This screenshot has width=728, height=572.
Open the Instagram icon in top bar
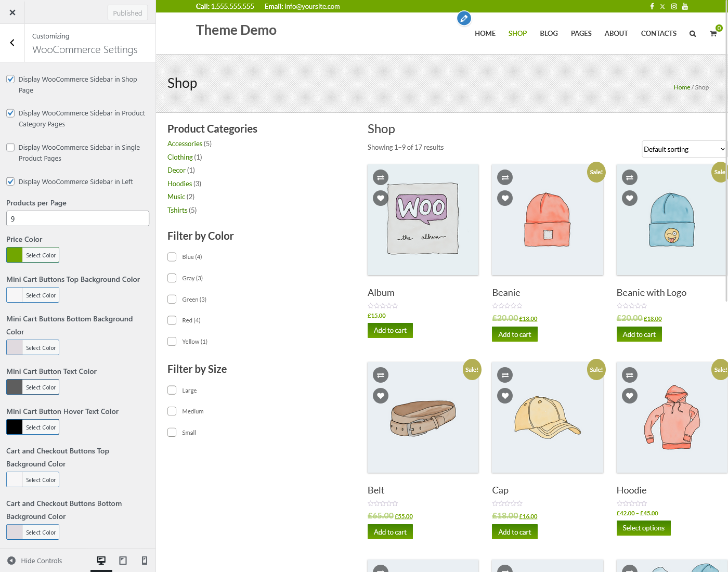tap(674, 6)
